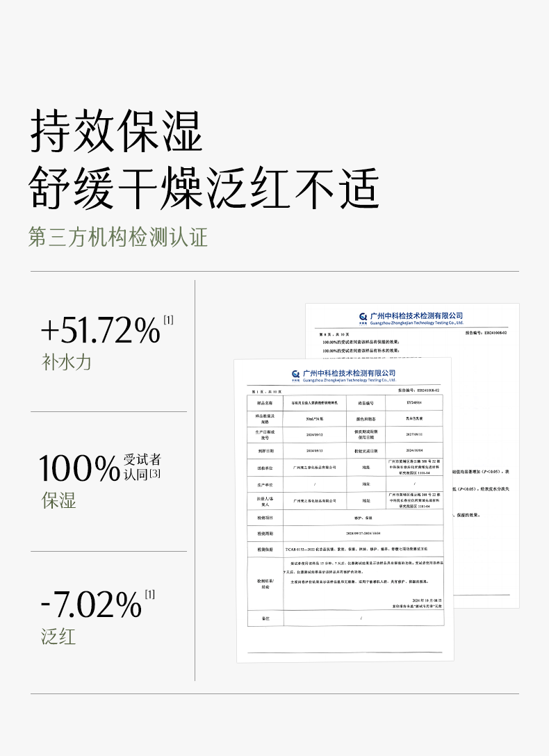Click the 检测依据 row label

[265, 550]
